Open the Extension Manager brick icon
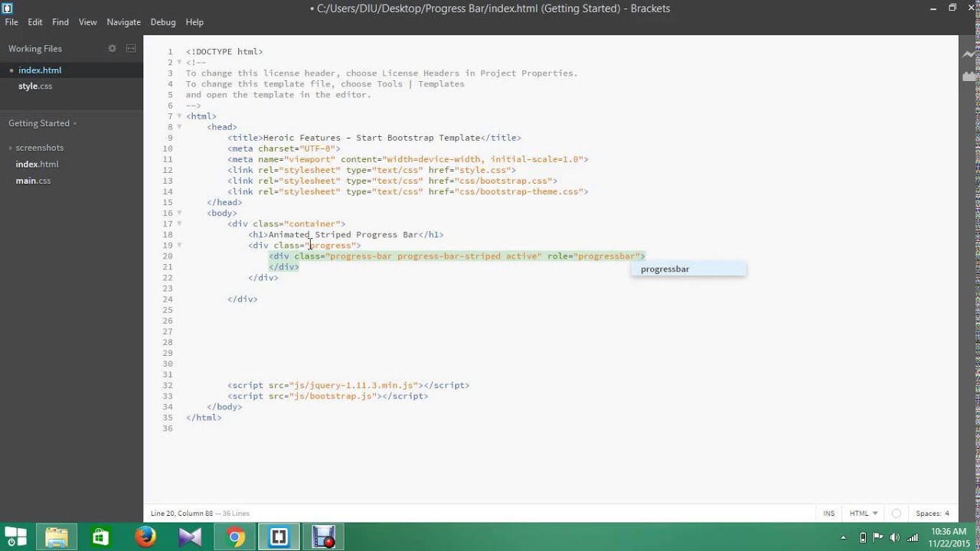This screenshot has height=551, width=980. click(970, 76)
